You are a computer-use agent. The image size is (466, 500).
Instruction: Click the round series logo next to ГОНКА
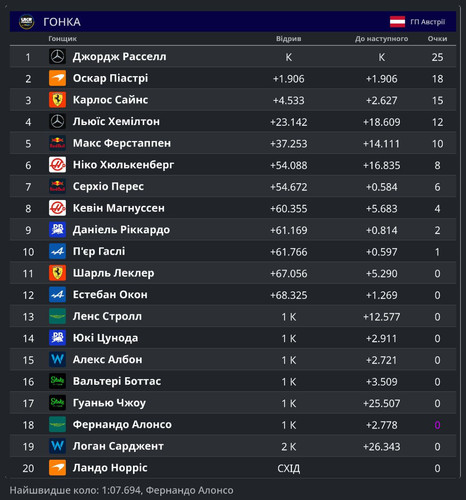tap(27, 22)
